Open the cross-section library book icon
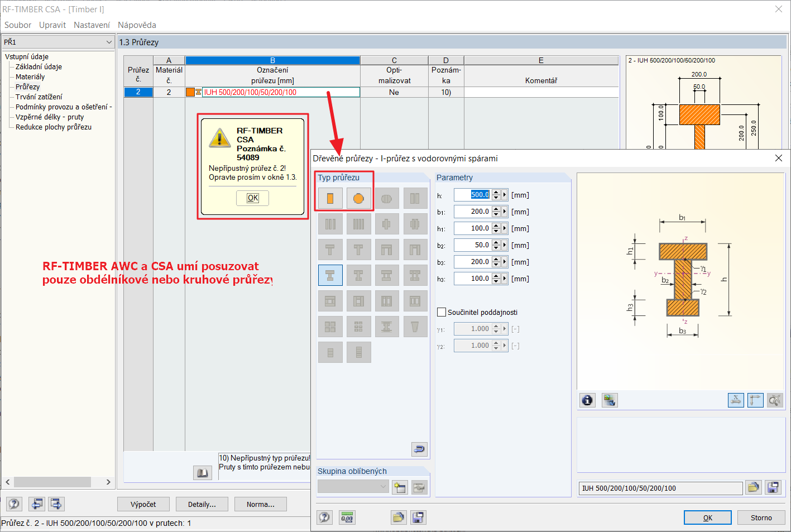This screenshot has width=791, height=532. click(x=203, y=473)
